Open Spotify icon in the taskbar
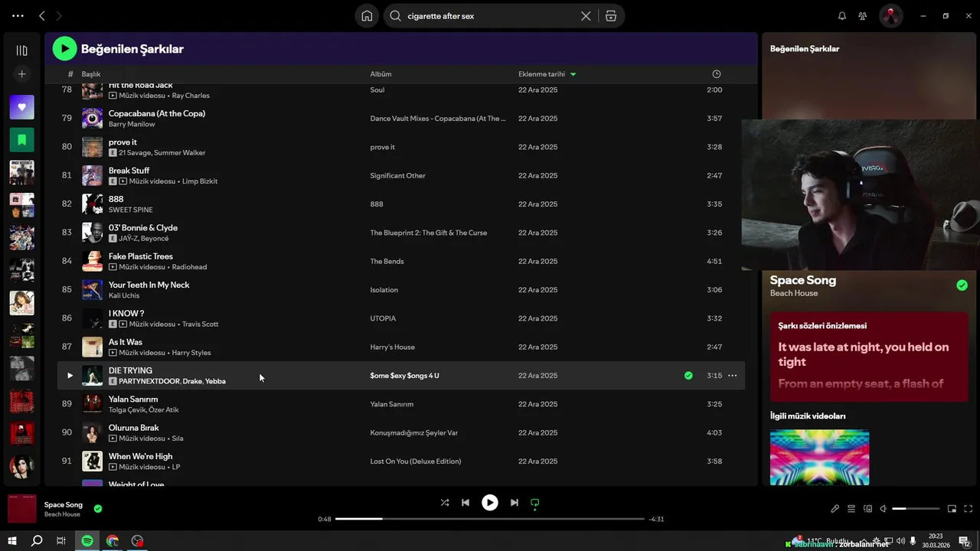This screenshot has height=551, width=980. pyautogui.click(x=87, y=541)
